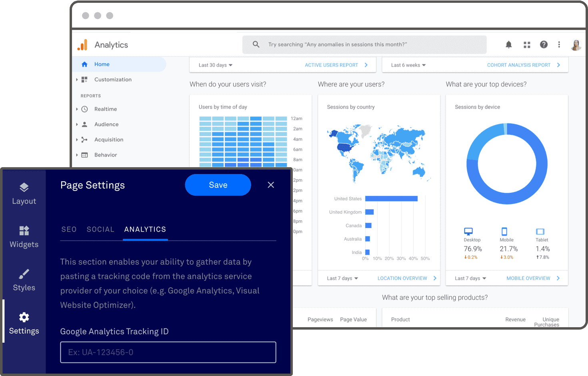Open the Last 6 weeks dropdown
Viewport: 588px width, 376px height.
pyautogui.click(x=407, y=65)
